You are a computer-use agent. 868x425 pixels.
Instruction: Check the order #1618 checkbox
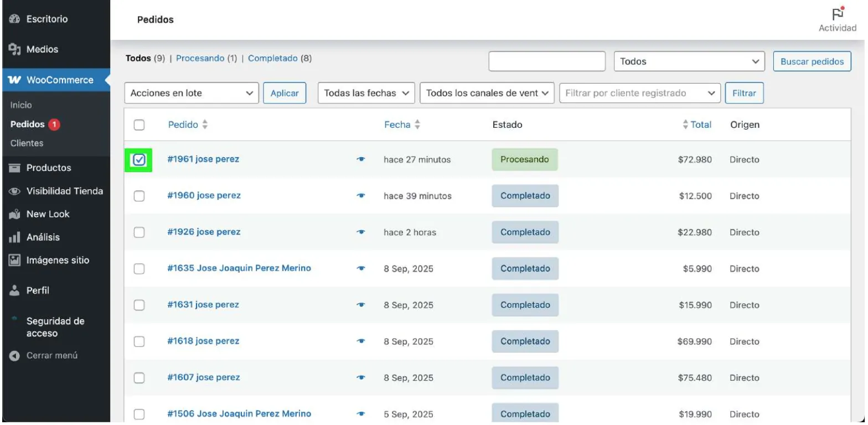[x=139, y=341]
